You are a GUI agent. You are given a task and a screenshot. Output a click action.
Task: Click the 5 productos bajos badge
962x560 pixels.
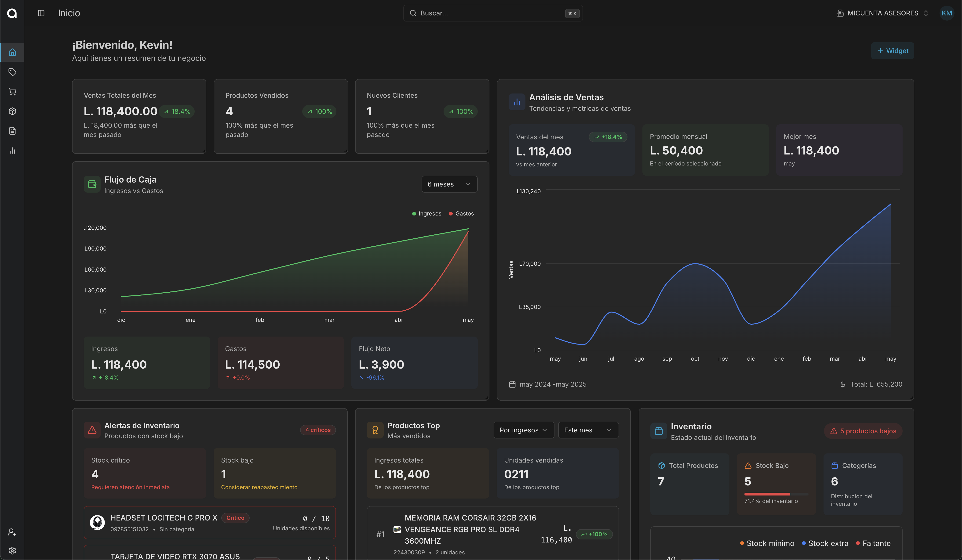click(863, 431)
